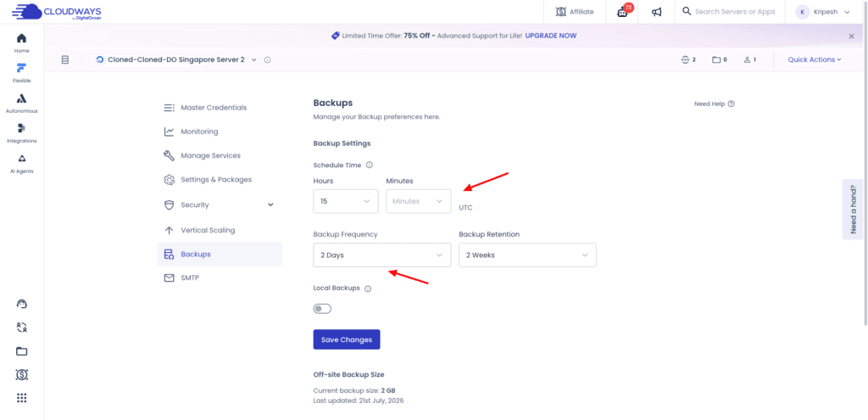Click the team members count icon

(747, 60)
